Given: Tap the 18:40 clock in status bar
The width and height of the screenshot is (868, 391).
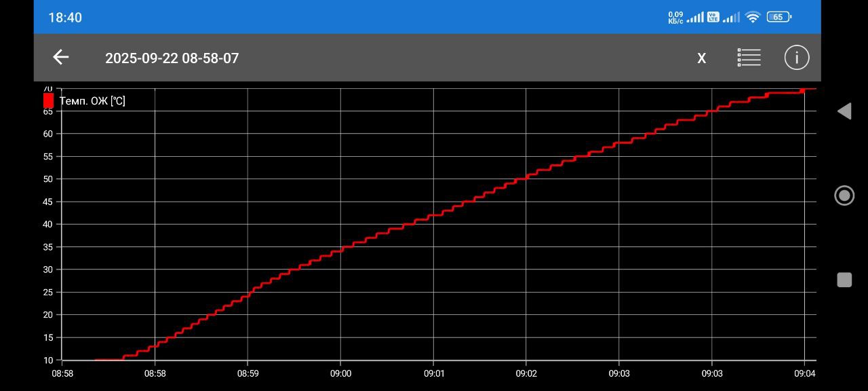Looking at the screenshot, I should pos(65,18).
